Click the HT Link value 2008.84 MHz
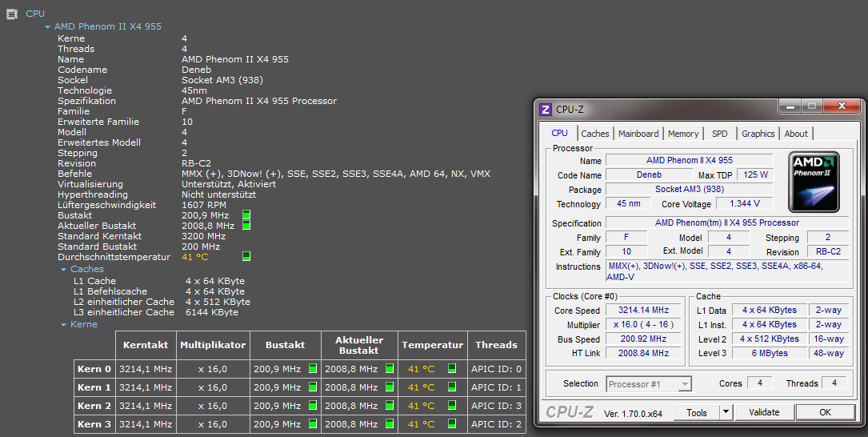Viewport: 868px width, 437px height. click(x=643, y=354)
